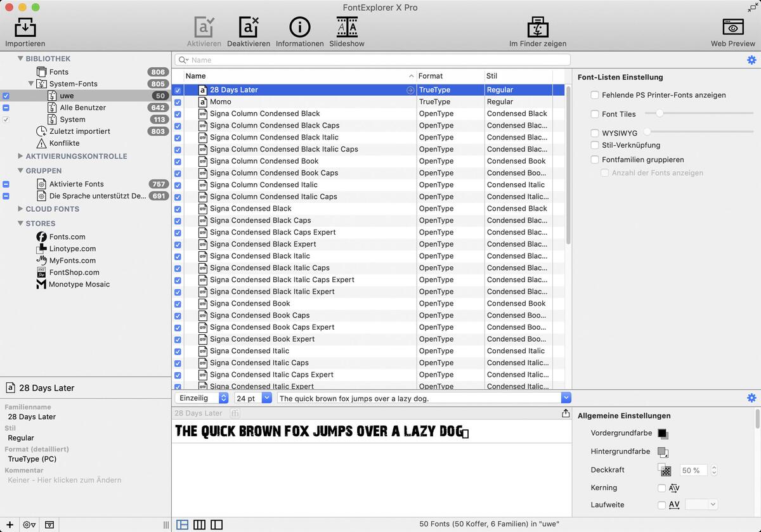Open the Fonts.com store

pyautogui.click(x=67, y=237)
